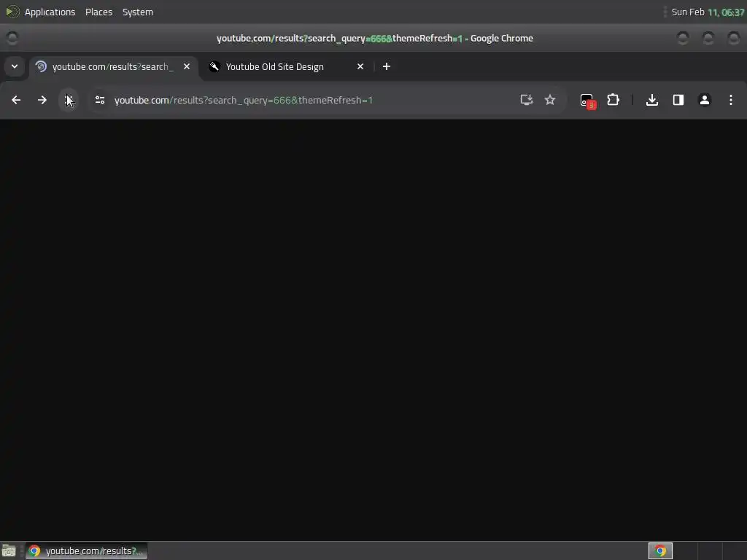Open the Places menu

coord(99,12)
